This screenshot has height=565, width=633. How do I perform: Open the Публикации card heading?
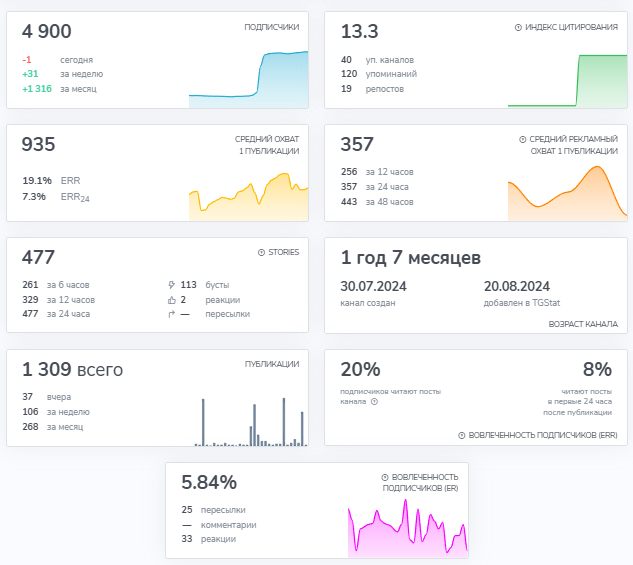pyautogui.click(x=272, y=364)
